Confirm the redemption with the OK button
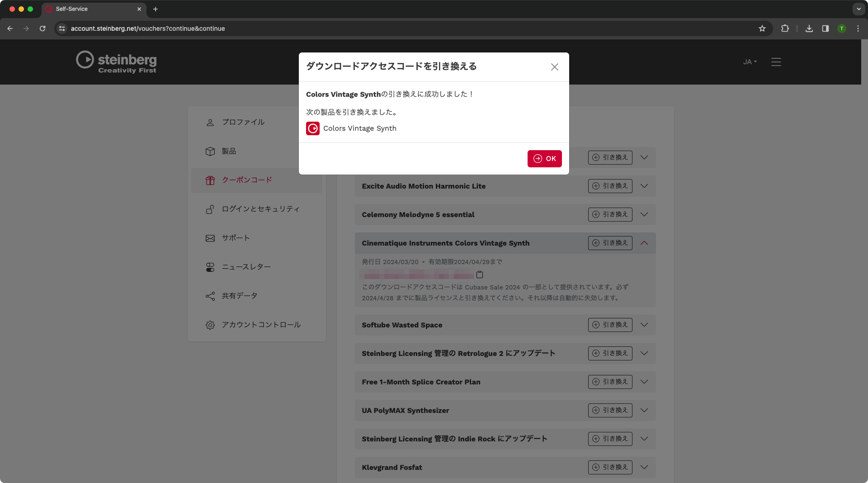This screenshot has width=868, height=483. [544, 159]
